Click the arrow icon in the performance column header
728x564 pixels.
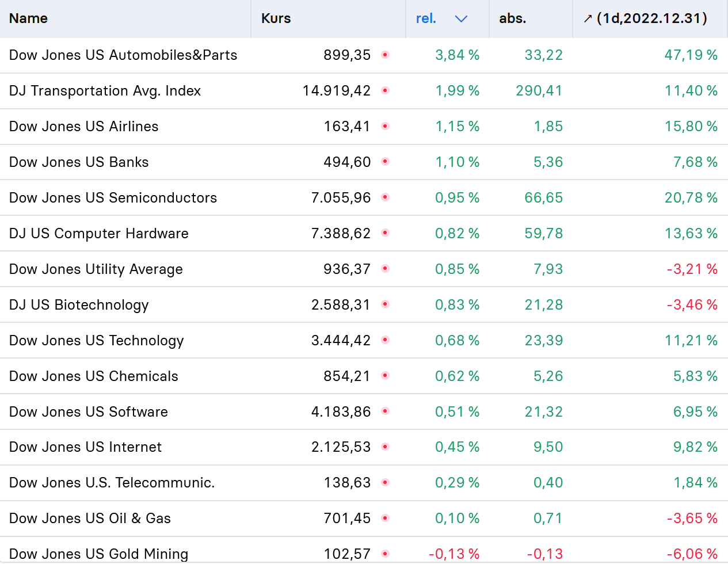[x=588, y=19]
